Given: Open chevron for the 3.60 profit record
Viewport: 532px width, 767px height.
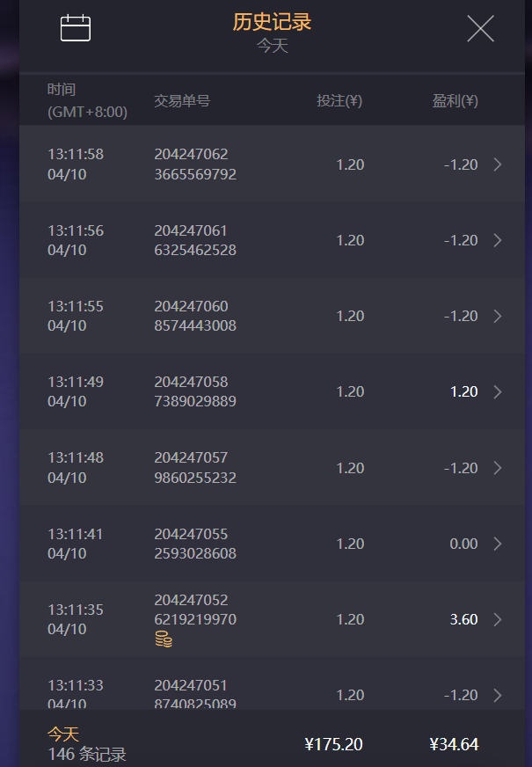Looking at the screenshot, I should (x=498, y=619).
